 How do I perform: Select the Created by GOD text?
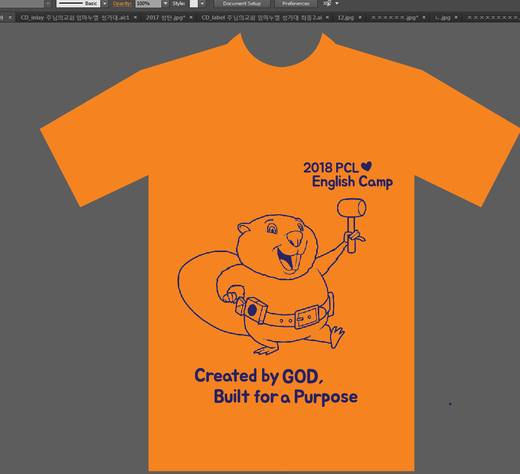[259, 376]
